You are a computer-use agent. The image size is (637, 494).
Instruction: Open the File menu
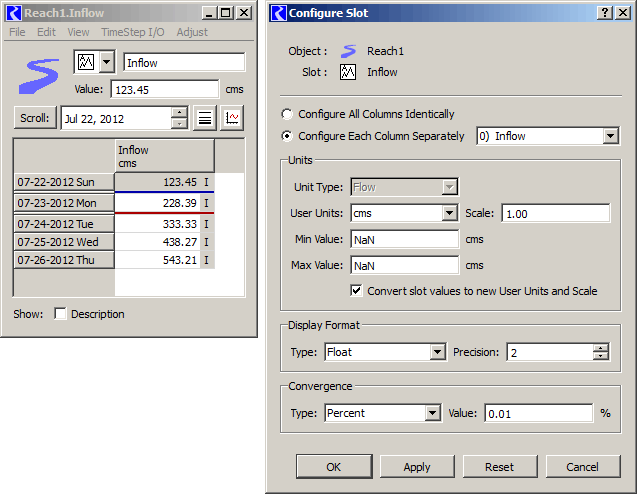(x=17, y=32)
